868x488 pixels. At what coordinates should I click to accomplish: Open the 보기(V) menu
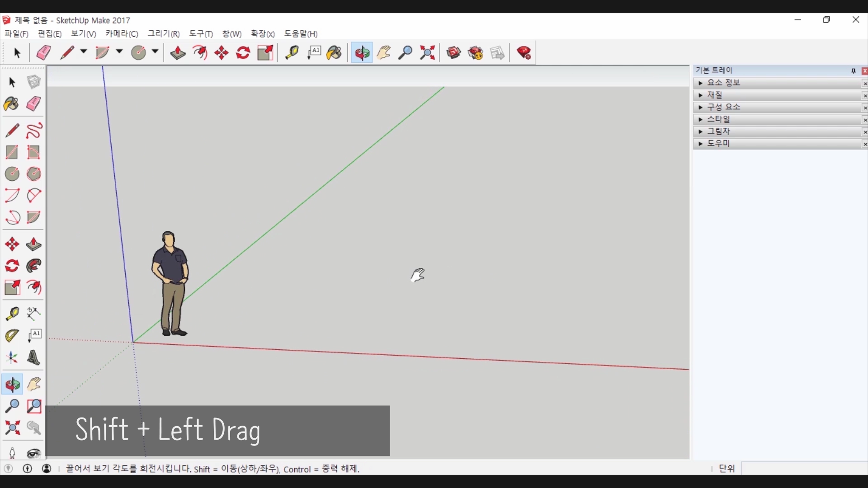[83, 34]
